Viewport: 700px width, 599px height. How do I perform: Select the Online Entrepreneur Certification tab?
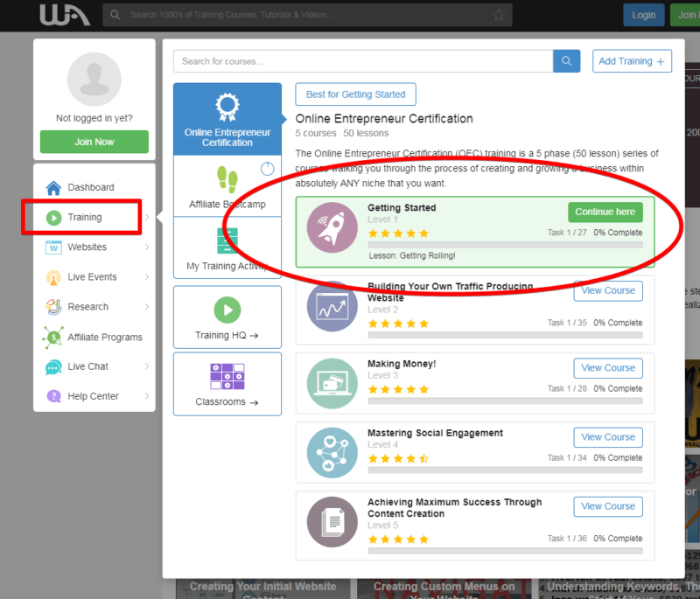pyautogui.click(x=227, y=119)
